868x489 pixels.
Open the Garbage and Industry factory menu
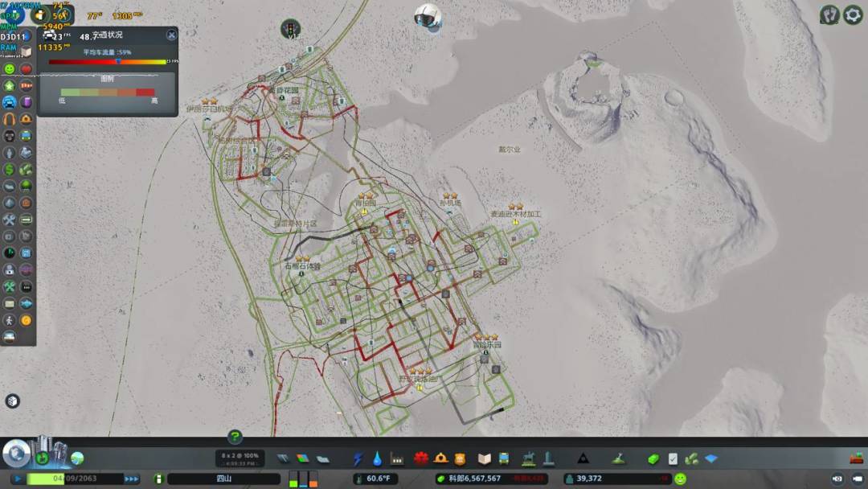[x=397, y=458]
